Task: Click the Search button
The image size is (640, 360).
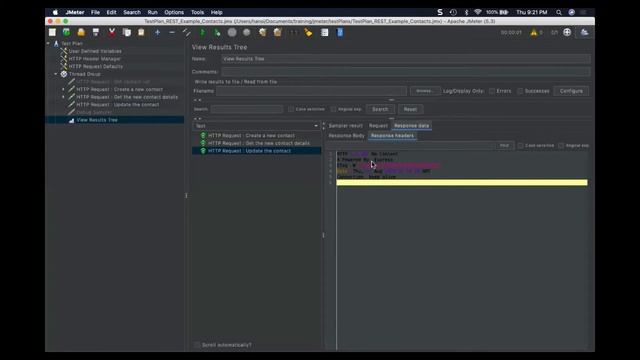Action: 380,109
